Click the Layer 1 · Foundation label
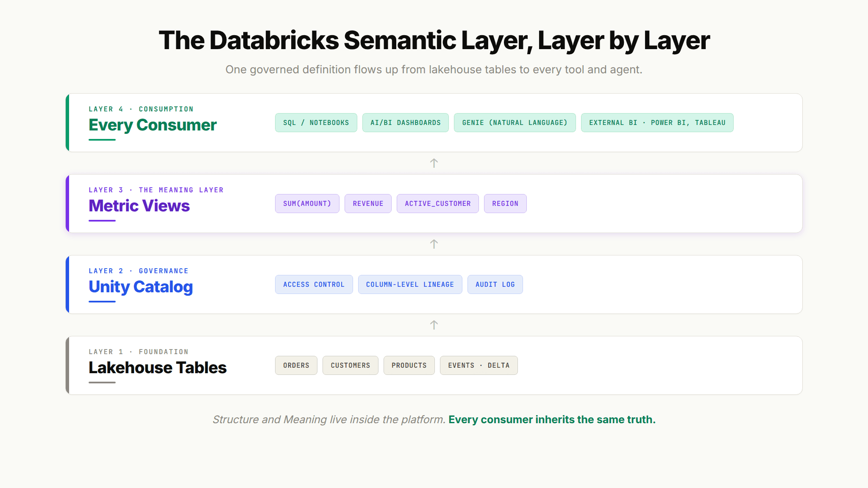This screenshot has height=488, width=868. tap(139, 352)
